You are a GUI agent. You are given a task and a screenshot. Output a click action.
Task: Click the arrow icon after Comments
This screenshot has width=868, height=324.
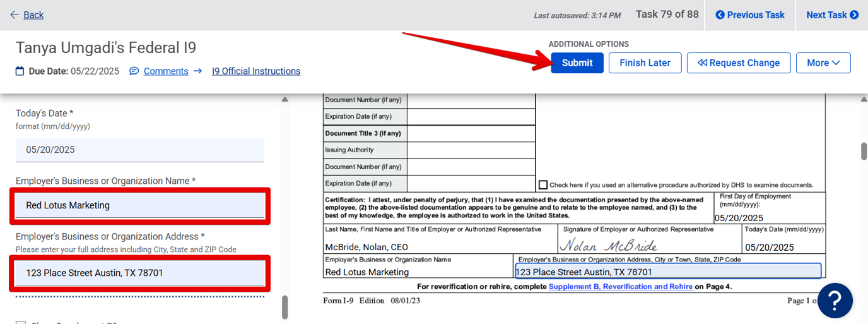[x=197, y=71]
